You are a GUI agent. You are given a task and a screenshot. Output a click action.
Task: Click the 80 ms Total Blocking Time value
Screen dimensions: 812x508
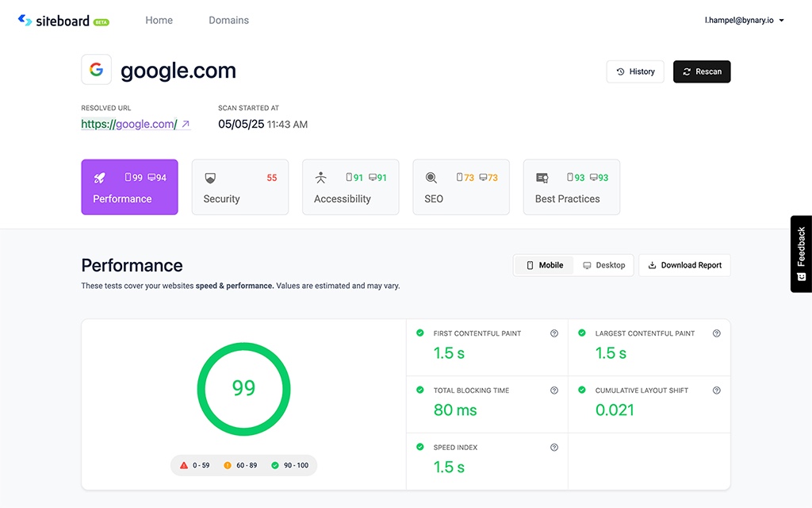point(455,410)
